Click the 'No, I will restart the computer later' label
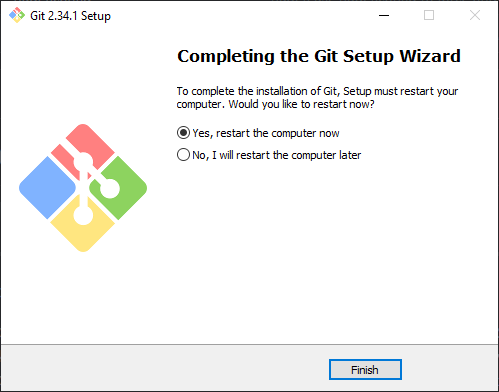Screen dimensions: 499x392 pyautogui.click(x=277, y=155)
